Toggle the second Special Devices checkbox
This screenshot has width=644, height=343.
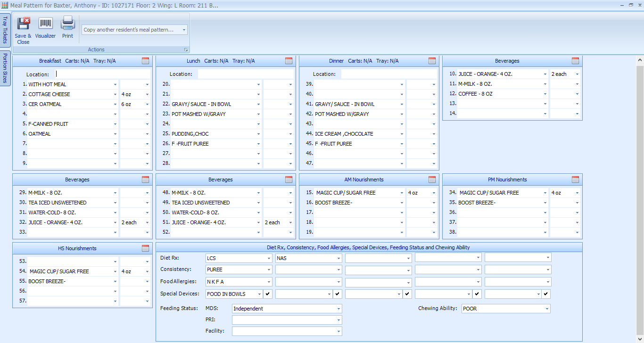click(337, 294)
